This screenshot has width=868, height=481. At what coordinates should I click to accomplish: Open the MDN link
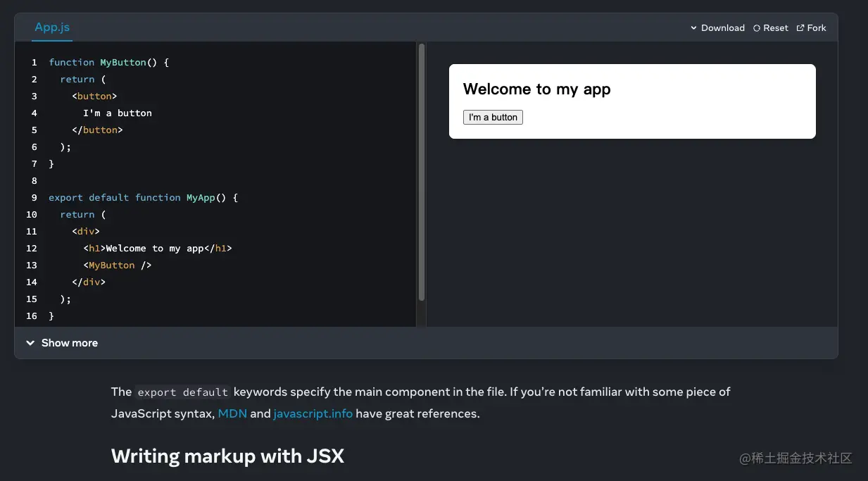tap(232, 413)
